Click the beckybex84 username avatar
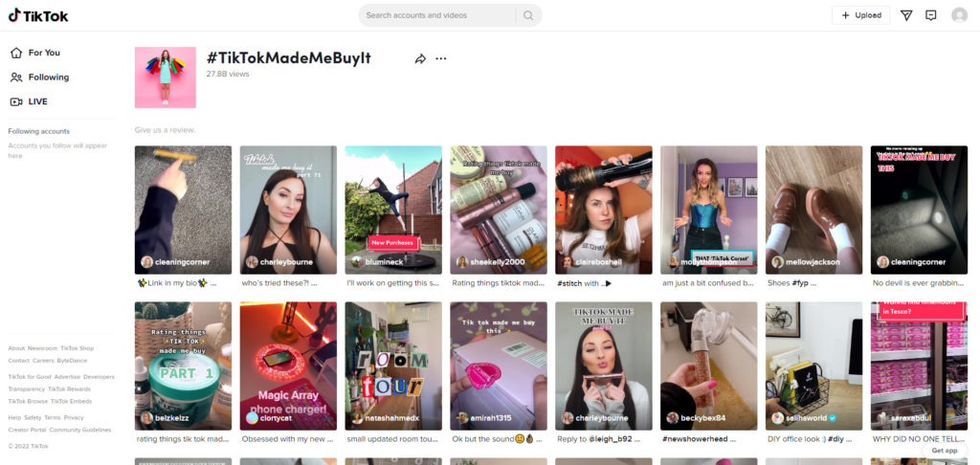980x465 pixels. pyautogui.click(x=673, y=418)
